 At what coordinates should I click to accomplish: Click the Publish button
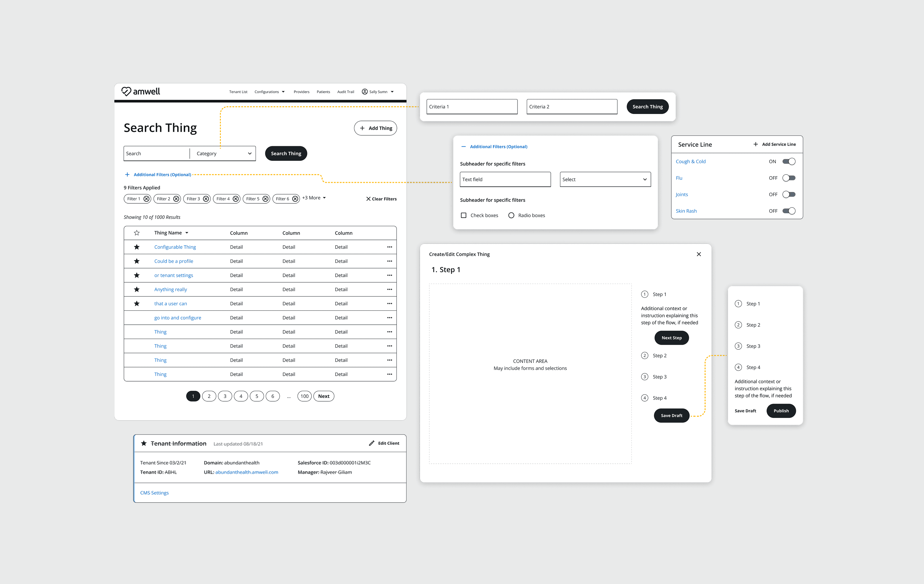click(x=781, y=410)
